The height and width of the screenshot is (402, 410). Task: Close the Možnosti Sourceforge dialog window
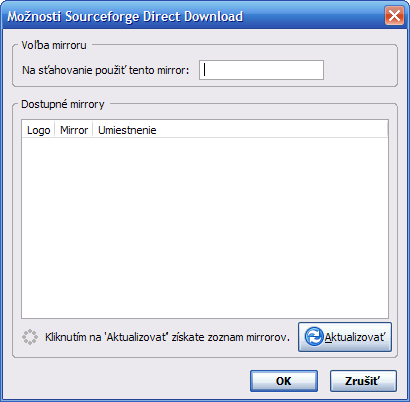tap(394, 15)
